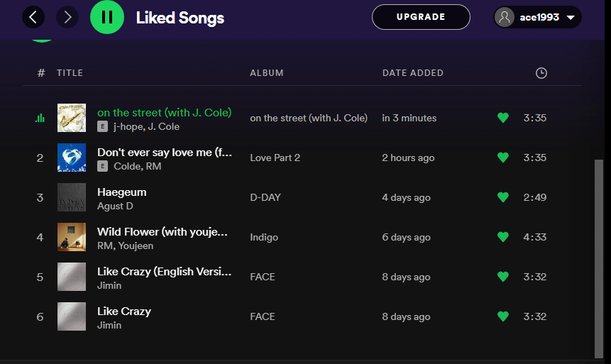Click the vertical scrollbar thumb

tap(599, 258)
